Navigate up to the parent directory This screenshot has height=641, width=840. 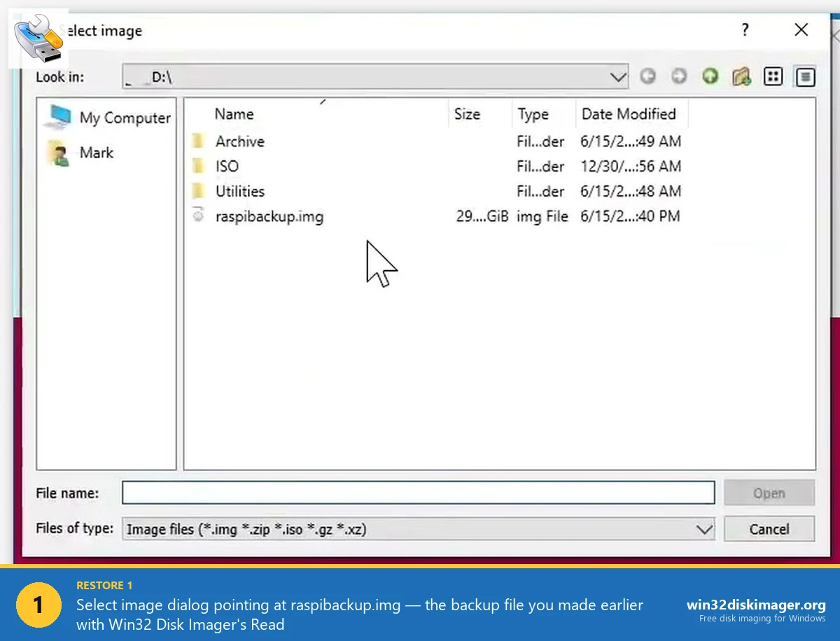click(710, 76)
